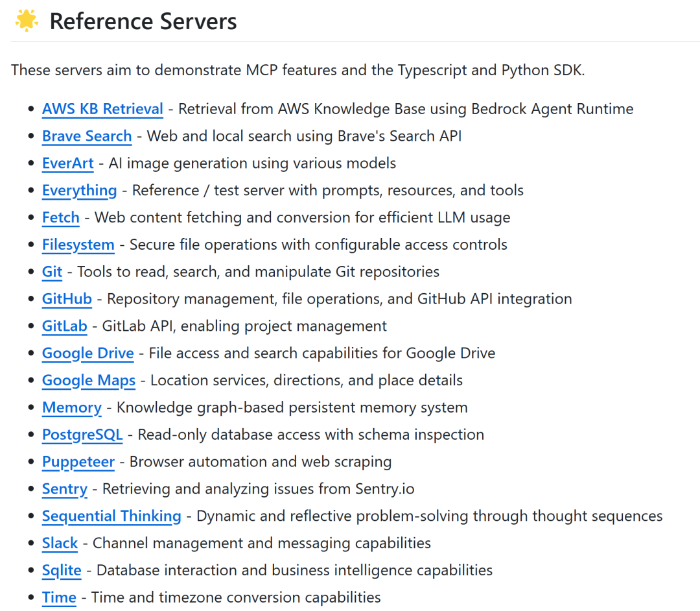Click the intro sentence about MCP features
This screenshot has height=611, width=700.
297,70
